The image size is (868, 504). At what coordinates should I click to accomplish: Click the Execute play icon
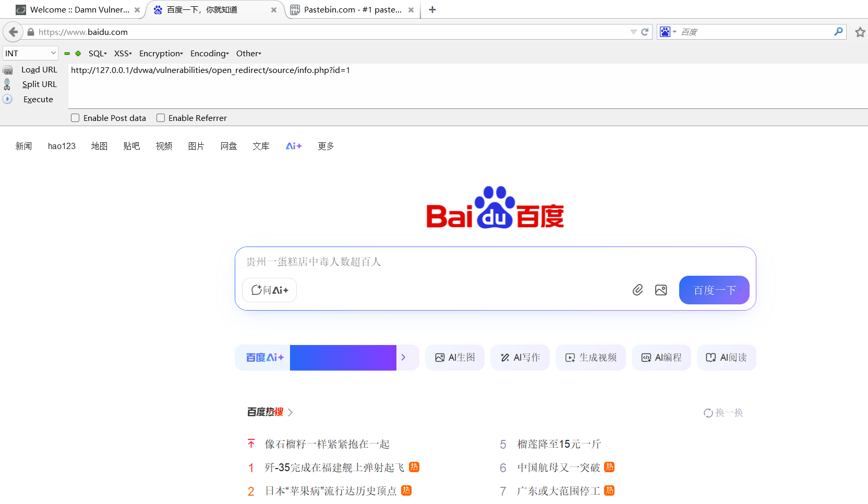7,99
